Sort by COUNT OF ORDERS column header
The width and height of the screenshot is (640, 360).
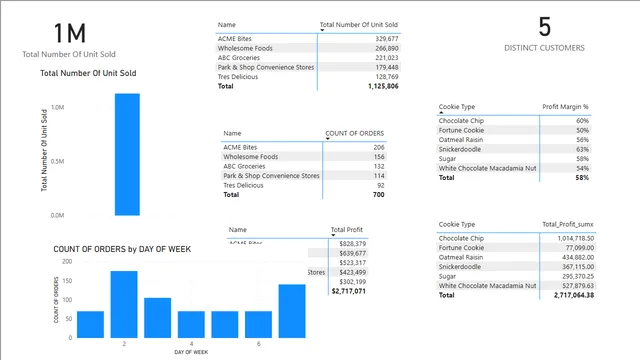(354, 133)
